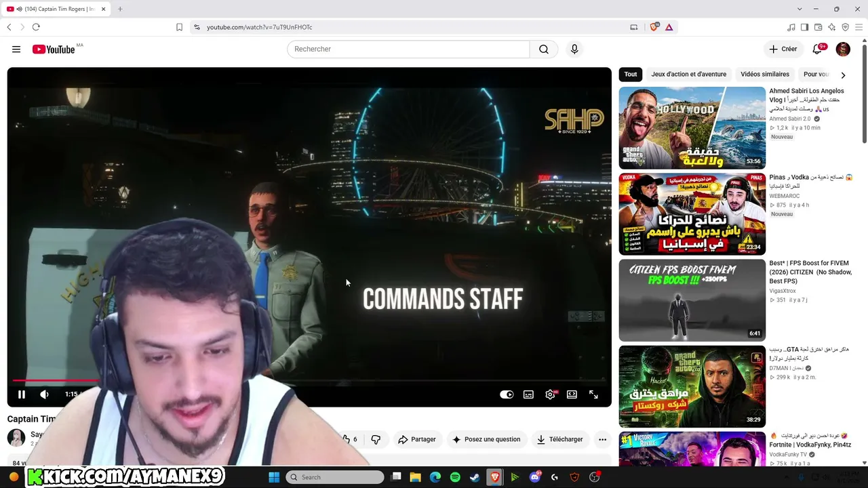868x488 pixels.
Task: Open Brave VPN shield icon
Action: (x=846, y=27)
